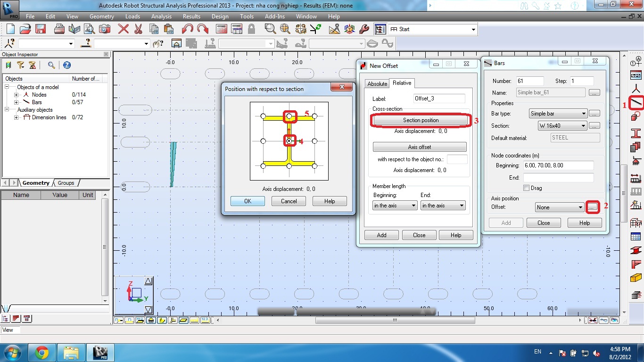Switch to Groups tab in Object Inspector
The image size is (644, 362).
pyautogui.click(x=66, y=183)
